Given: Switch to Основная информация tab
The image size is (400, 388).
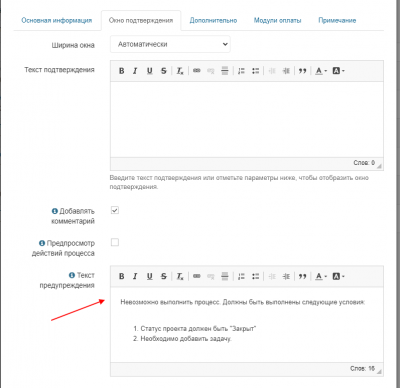Looking at the screenshot, I should pos(57,20).
